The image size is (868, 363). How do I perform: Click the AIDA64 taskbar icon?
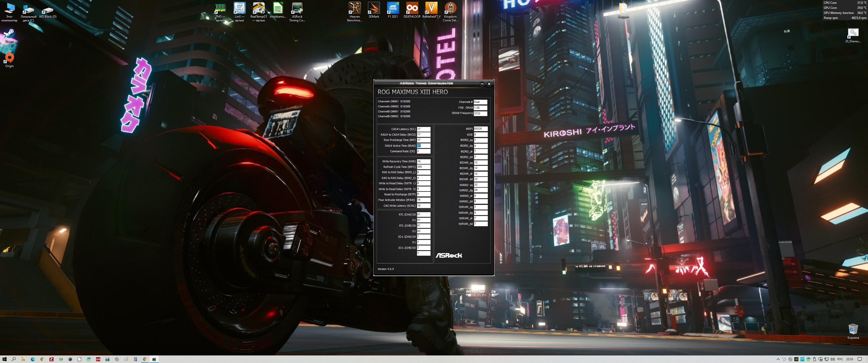(x=98, y=359)
